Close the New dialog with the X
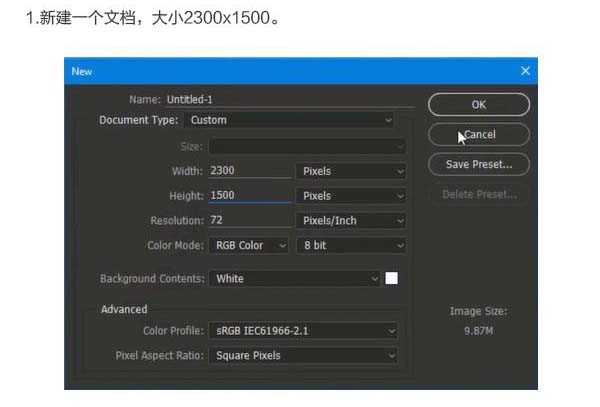This screenshot has width=600, height=407. (525, 71)
